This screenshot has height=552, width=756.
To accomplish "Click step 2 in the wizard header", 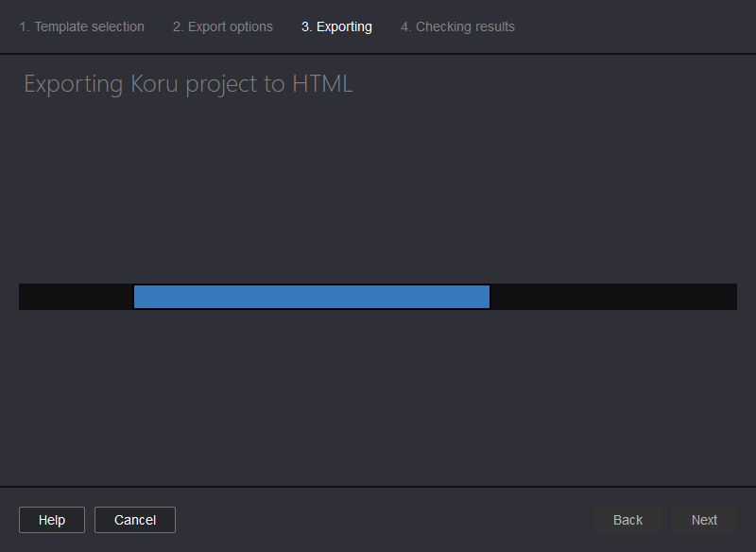I will (x=222, y=26).
